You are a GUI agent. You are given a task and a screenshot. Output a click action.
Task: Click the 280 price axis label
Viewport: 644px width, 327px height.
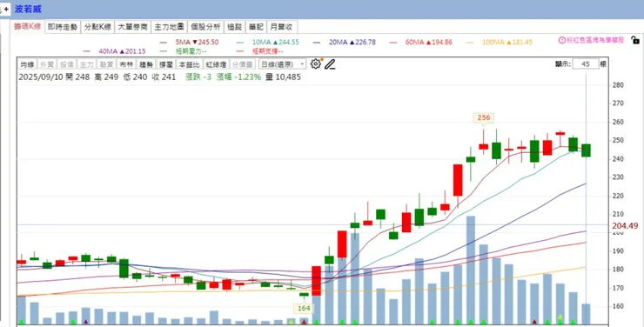point(618,85)
